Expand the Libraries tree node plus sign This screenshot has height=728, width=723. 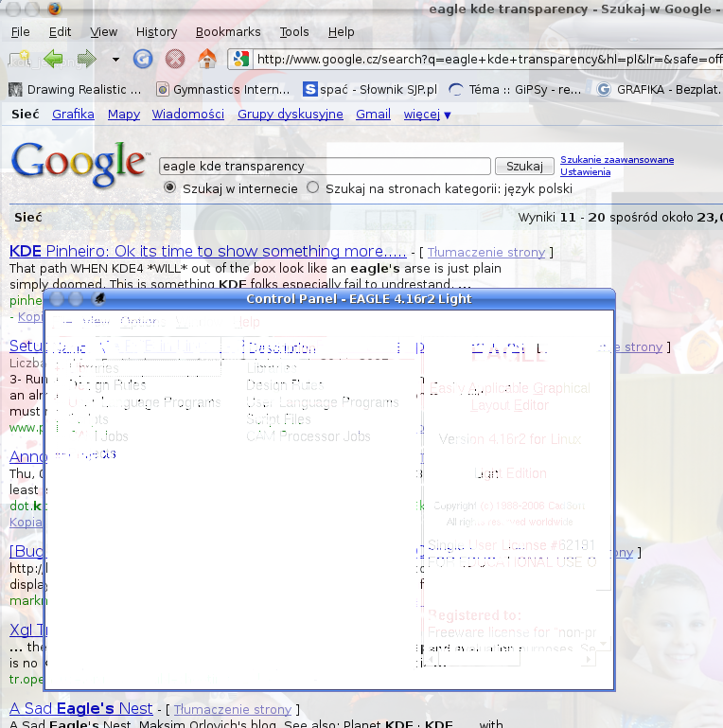(57, 368)
